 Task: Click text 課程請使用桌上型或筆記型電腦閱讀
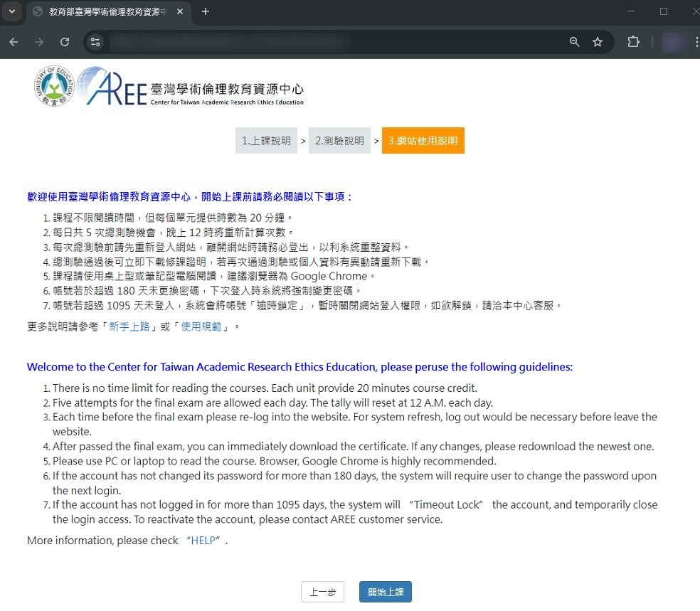tap(134, 276)
